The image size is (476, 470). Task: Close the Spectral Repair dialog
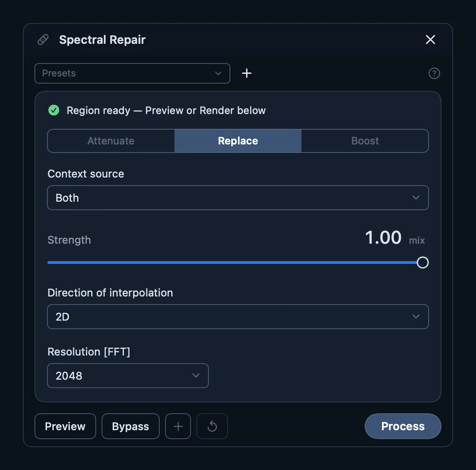click(x=430, y=39)
